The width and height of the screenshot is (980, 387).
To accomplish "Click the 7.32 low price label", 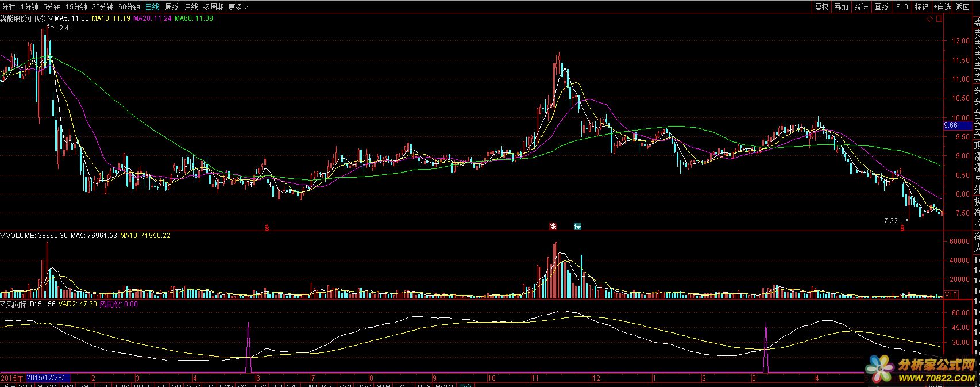I will pos(891,220).
